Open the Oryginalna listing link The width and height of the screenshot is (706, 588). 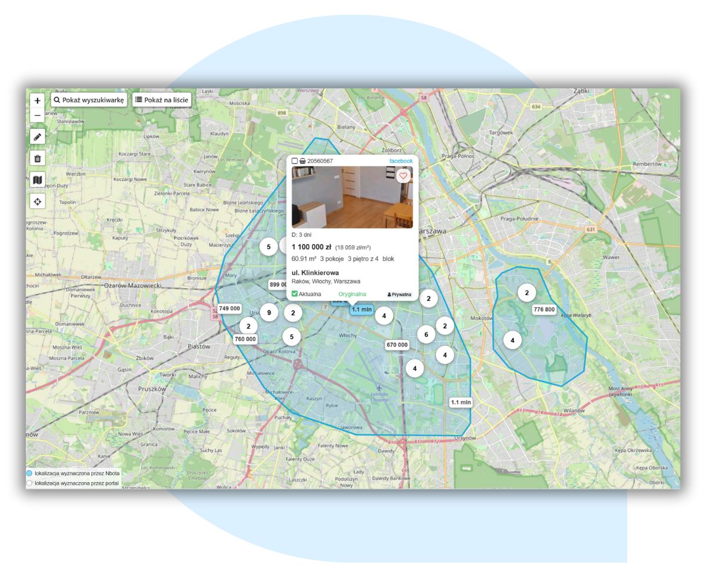[x=352, y=294]
